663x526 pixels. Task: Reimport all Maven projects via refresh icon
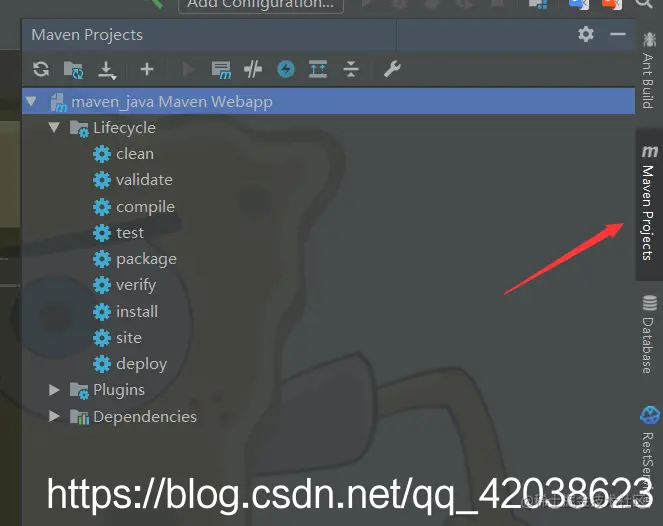click(x=41, y=69)
